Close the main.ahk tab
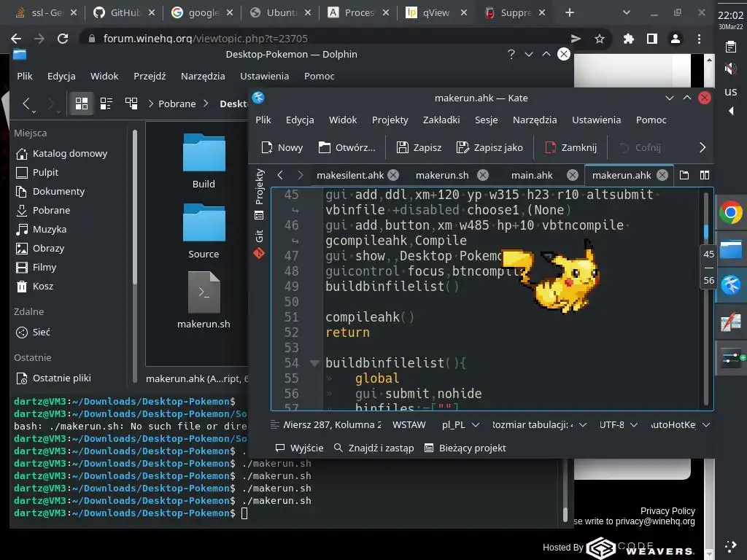The height and width of the screenshot is (560, 747). pyautogui.click(x=572, y=175)
